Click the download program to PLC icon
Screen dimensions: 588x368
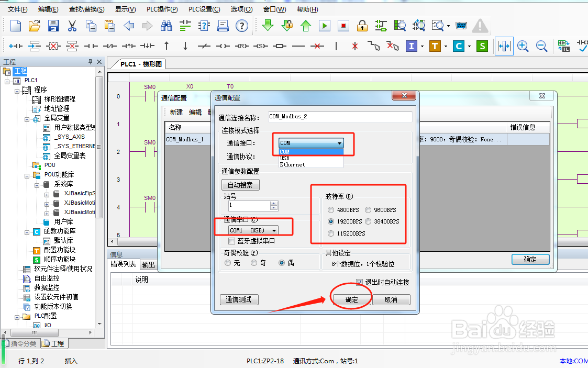(268, 25)
